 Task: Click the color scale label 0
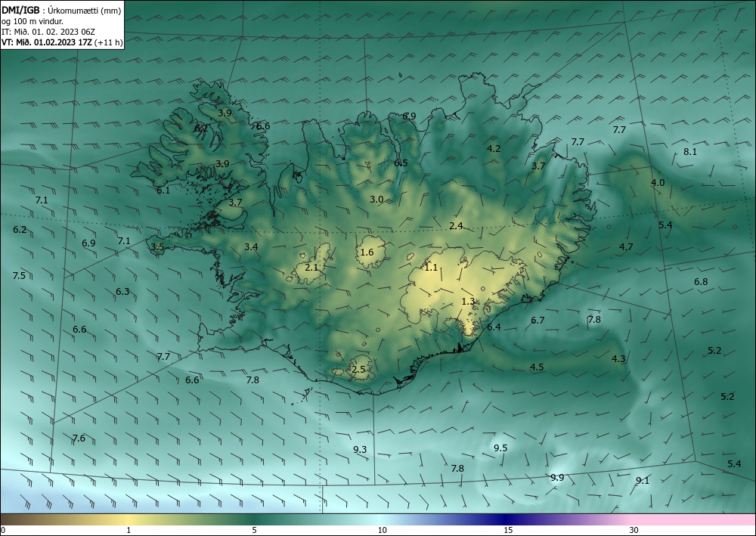(x=3, y=531)
